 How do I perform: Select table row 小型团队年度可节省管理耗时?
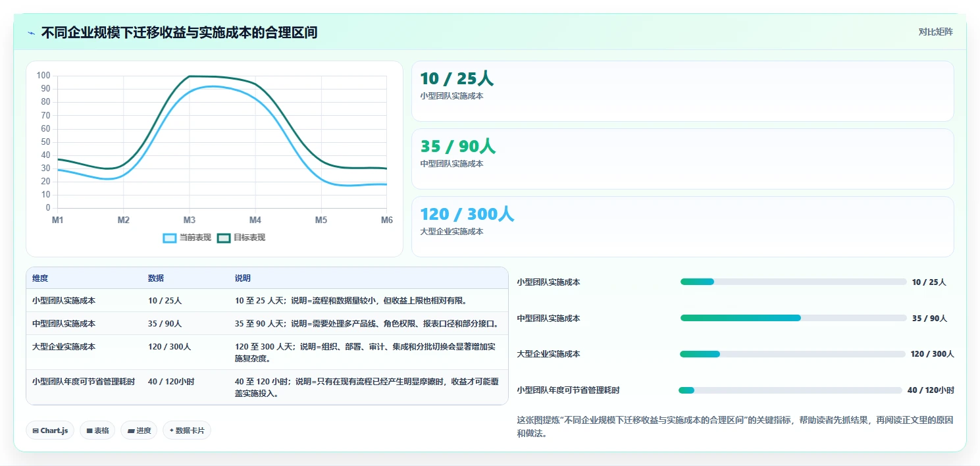(267, 387)
